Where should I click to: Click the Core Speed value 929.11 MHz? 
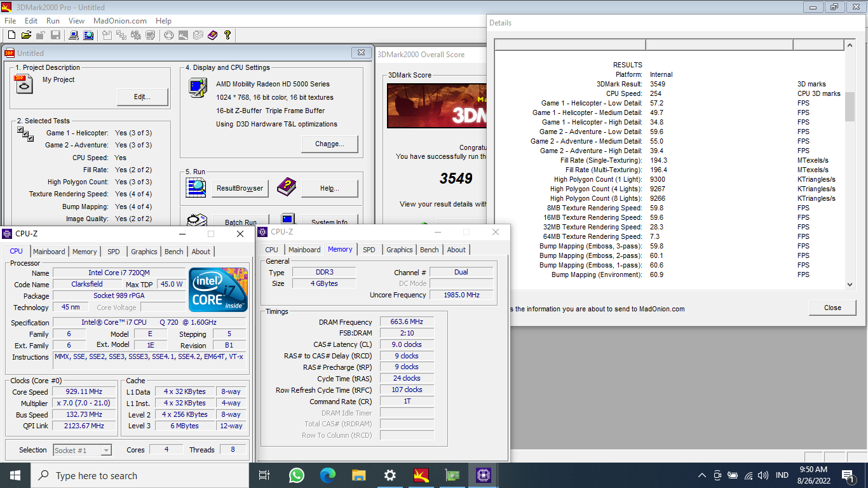coord(83,392)
